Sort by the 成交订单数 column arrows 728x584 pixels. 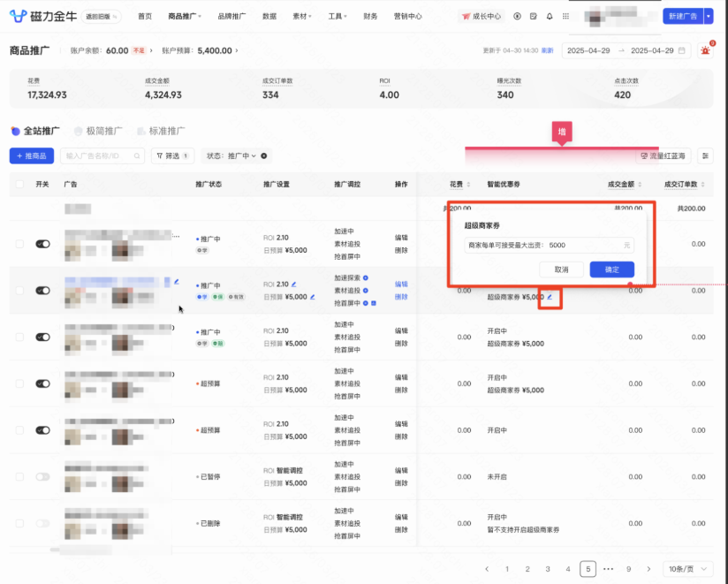point(703,185)
